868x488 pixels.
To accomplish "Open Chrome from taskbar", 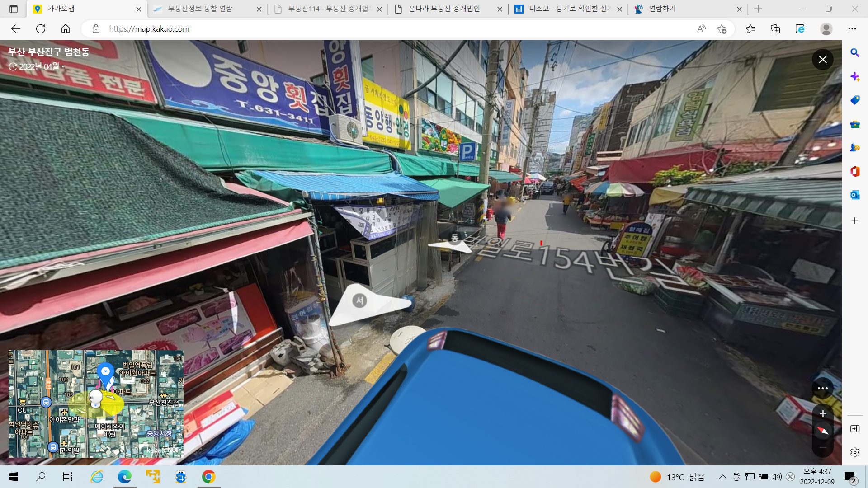I will point(208,477).
